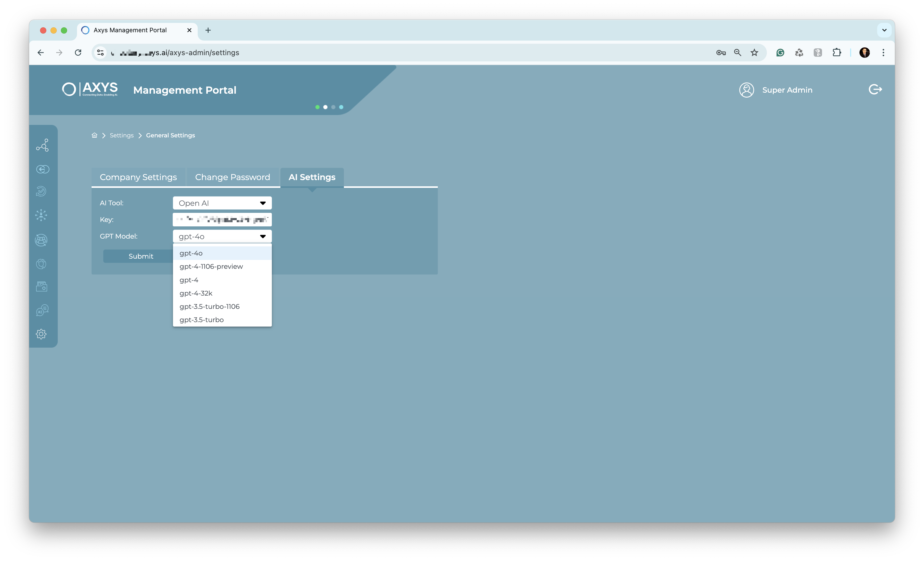Bookmark page with the star icon
The width and height of the screenshot is (924, 561).
coord(754,53)
